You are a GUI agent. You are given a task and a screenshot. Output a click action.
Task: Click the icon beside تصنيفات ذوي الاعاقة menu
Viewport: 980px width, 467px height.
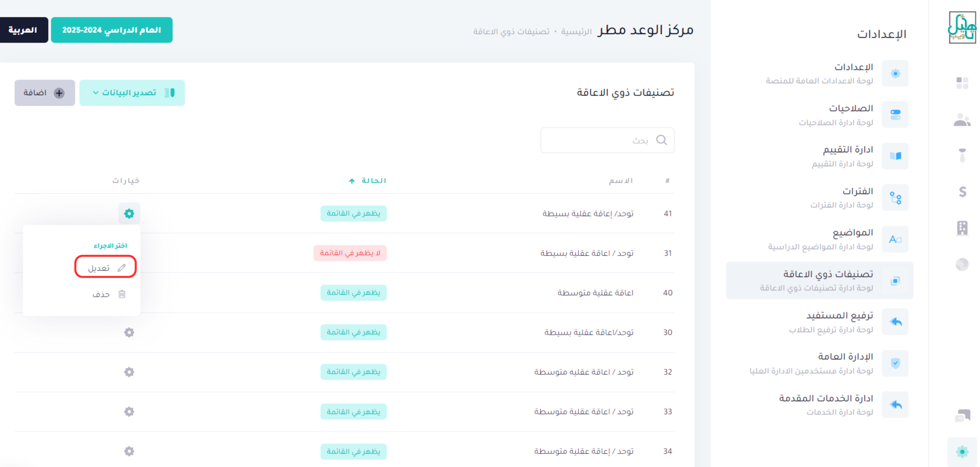point(895,281)
